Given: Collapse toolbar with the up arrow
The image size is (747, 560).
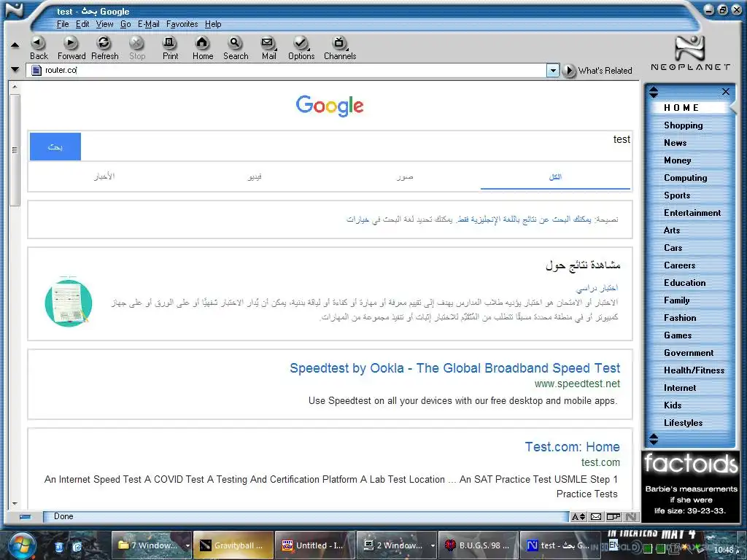Looking at the screenshot, I should point(15,45).
